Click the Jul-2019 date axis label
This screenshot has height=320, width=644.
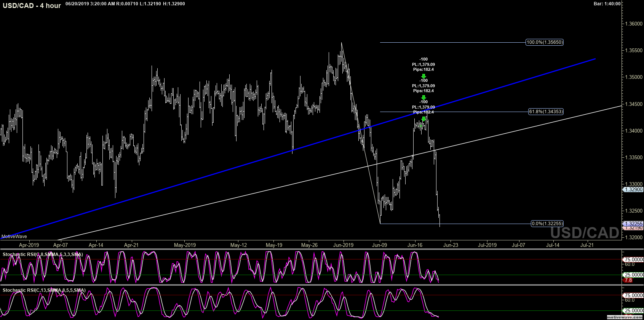click(487, 245)
